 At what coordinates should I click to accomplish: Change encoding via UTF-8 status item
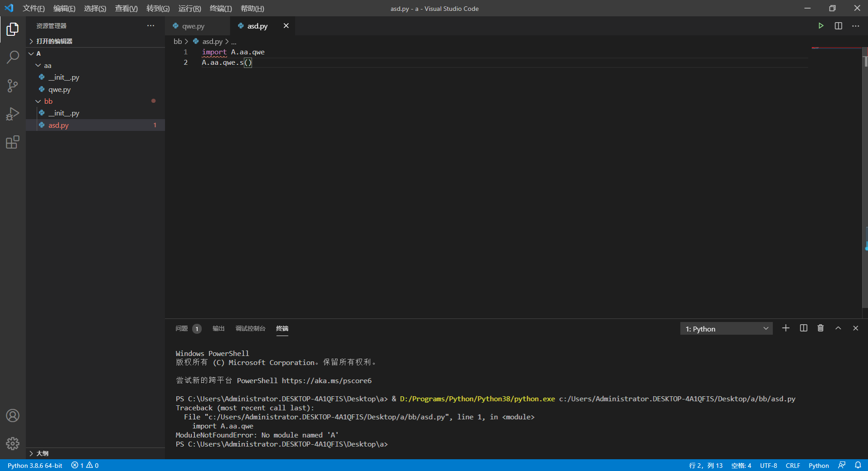pyautogui.click(x=768, y=466)
